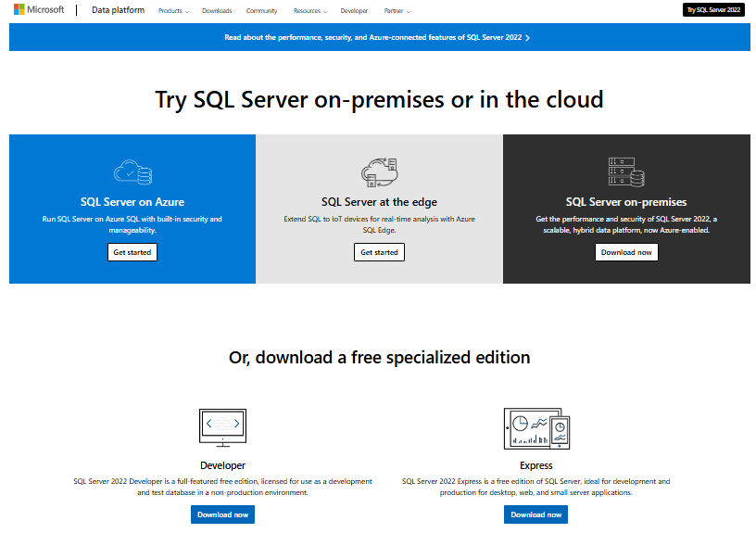Click the on-premises server rack icon
This screenshot has width=756, height=533.
[x=626, y=171]
